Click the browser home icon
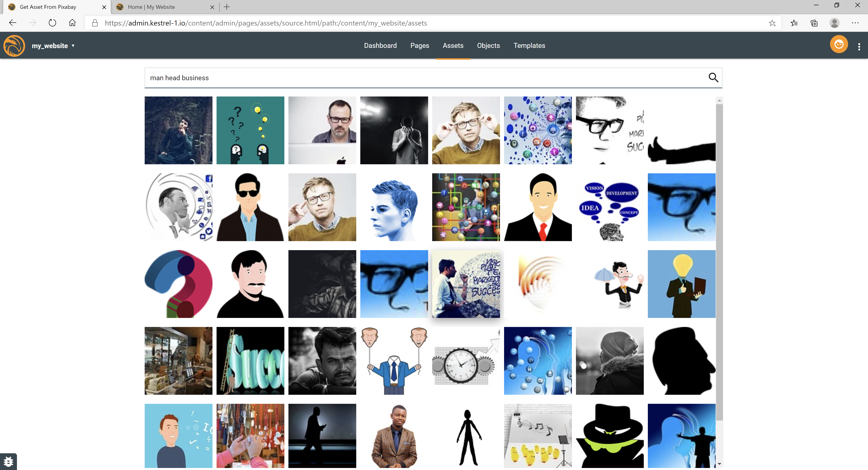This screenshot has height=470, width=868. [x=72, y=23]
